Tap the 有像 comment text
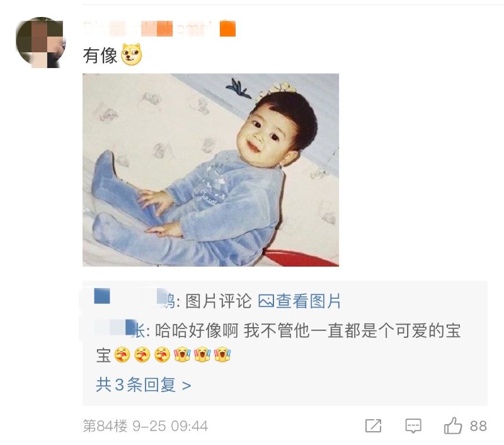Viewport: 504px width, 445px height. click(100, 55)
